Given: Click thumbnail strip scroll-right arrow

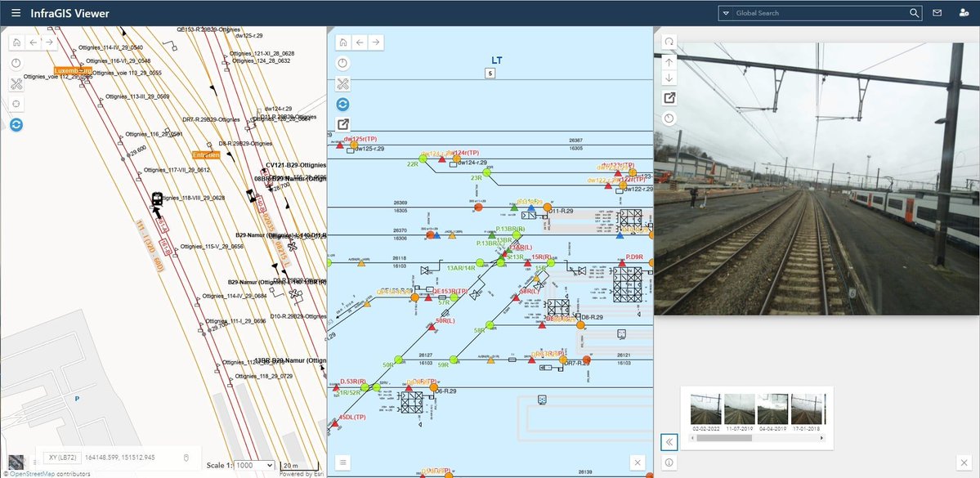Looking at the screenshot, I should 821,439.
